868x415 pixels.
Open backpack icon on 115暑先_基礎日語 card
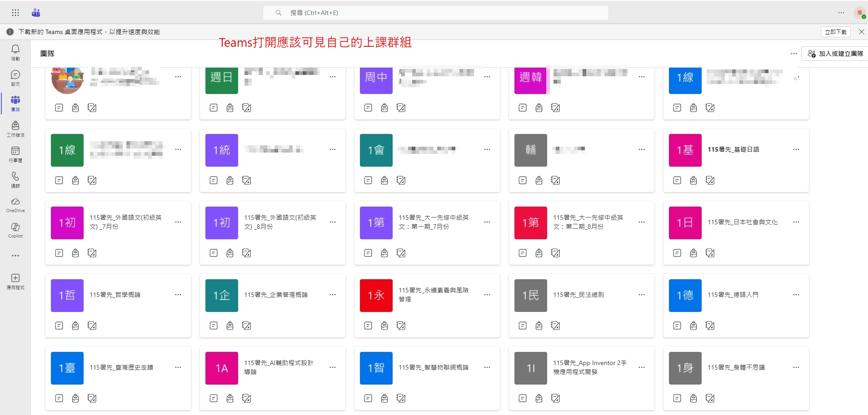coord(693,180)
